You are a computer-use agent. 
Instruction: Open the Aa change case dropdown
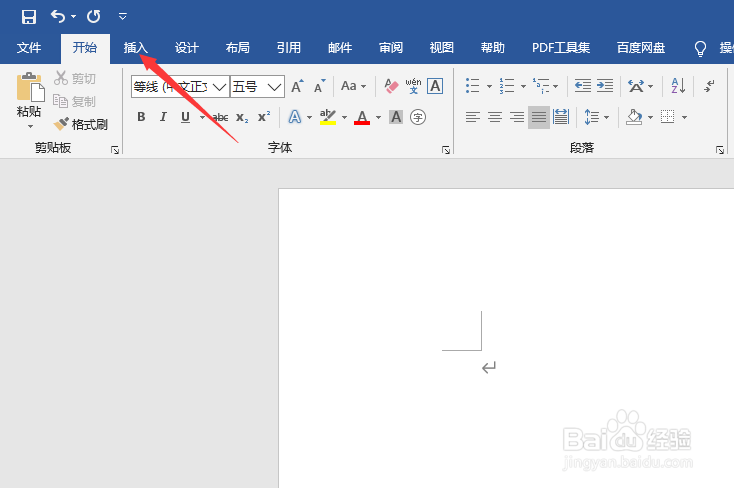click(x=353, y=86)
